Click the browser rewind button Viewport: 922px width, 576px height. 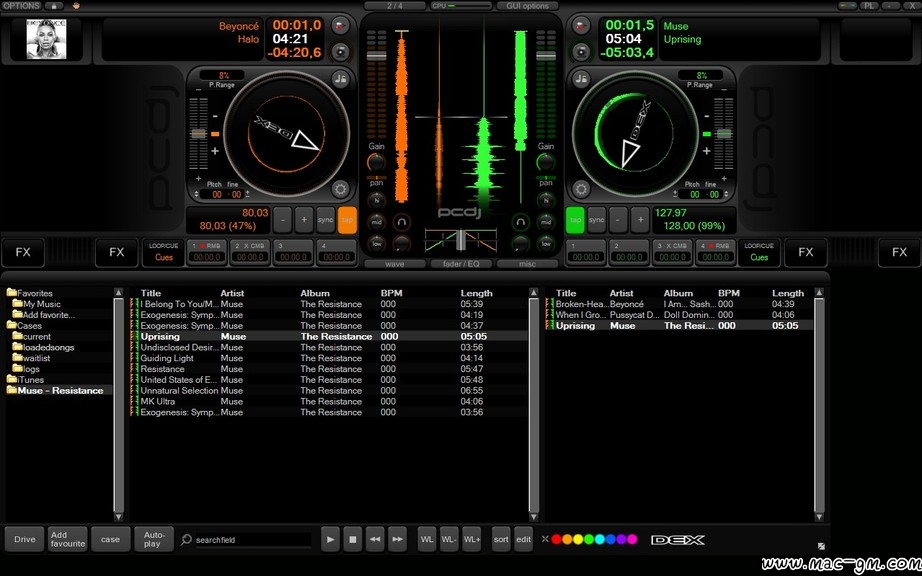375,539
